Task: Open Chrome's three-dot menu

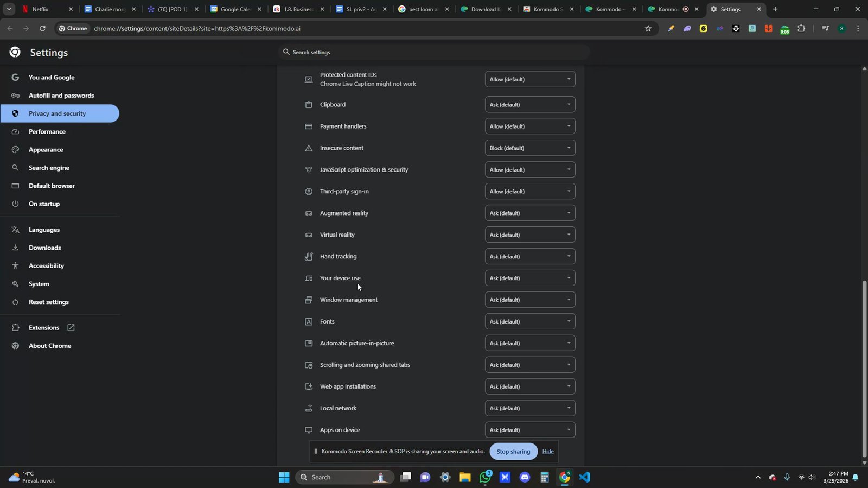Action: [x=858, y=28]
